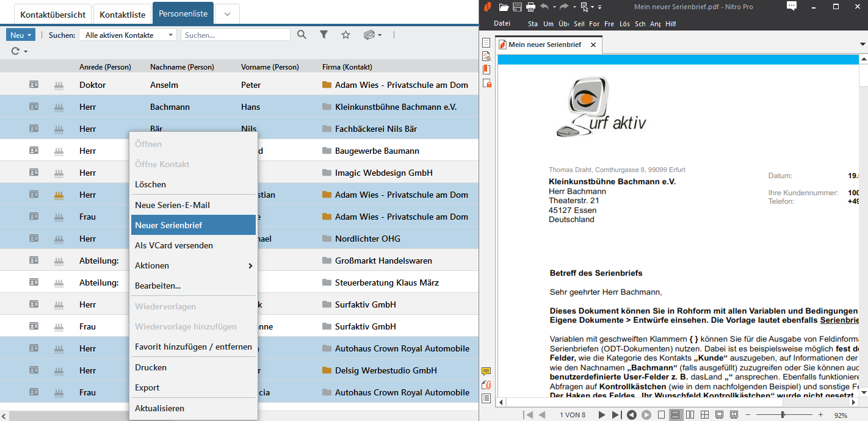
Task: Choose 'Export' in the context menu
Action: click(147, 387)
